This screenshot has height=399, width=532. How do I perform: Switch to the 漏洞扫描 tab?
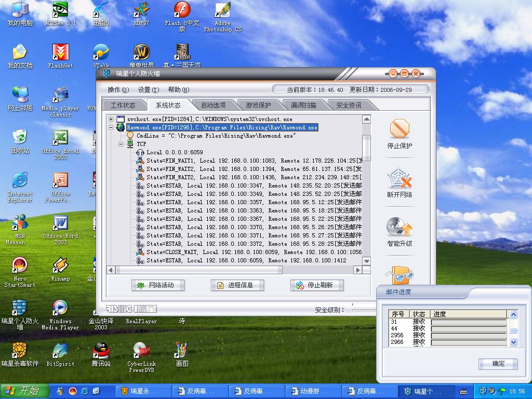303,105
